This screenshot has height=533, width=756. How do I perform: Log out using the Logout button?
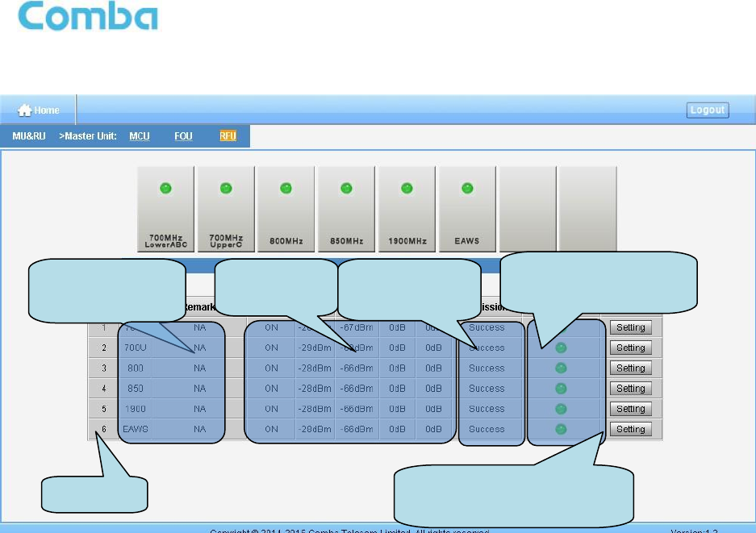pyautogui.click(x=708, y=110)
